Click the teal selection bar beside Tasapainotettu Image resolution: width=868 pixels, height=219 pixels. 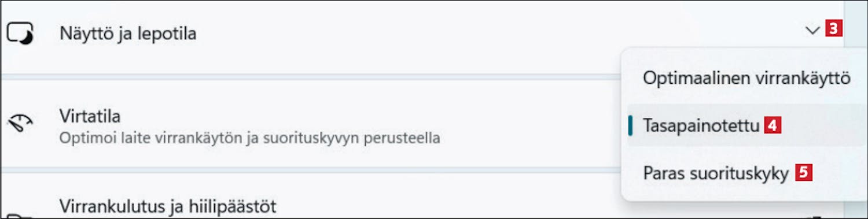(x=630, y=125)
